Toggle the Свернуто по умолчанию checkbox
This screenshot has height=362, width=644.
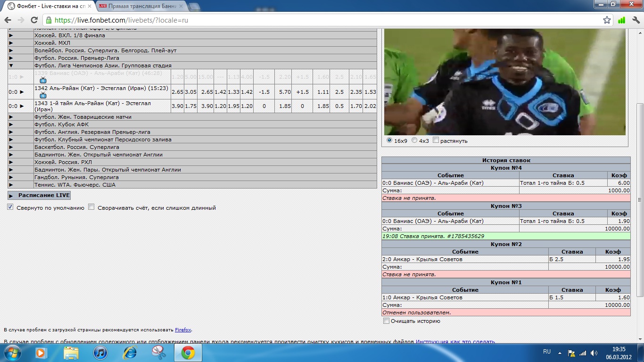pyautogui.click(x=10, y=207)
